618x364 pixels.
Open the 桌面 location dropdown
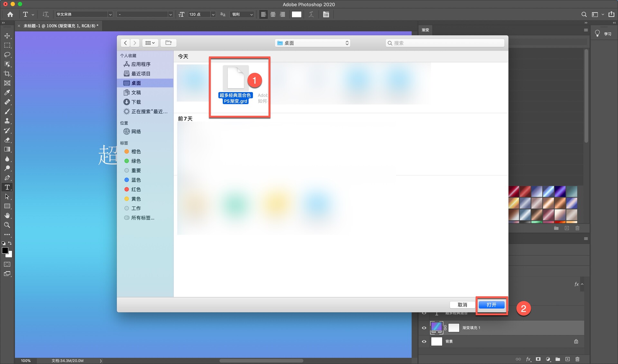tap(313, 43)
